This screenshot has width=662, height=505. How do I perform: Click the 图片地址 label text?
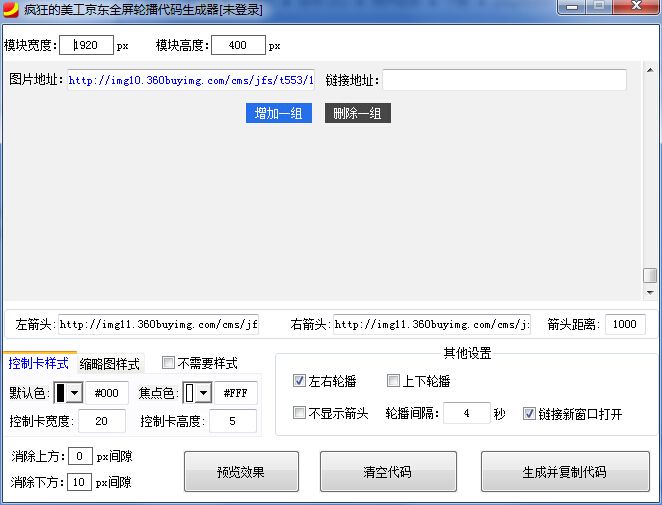(x=36, y=79)
